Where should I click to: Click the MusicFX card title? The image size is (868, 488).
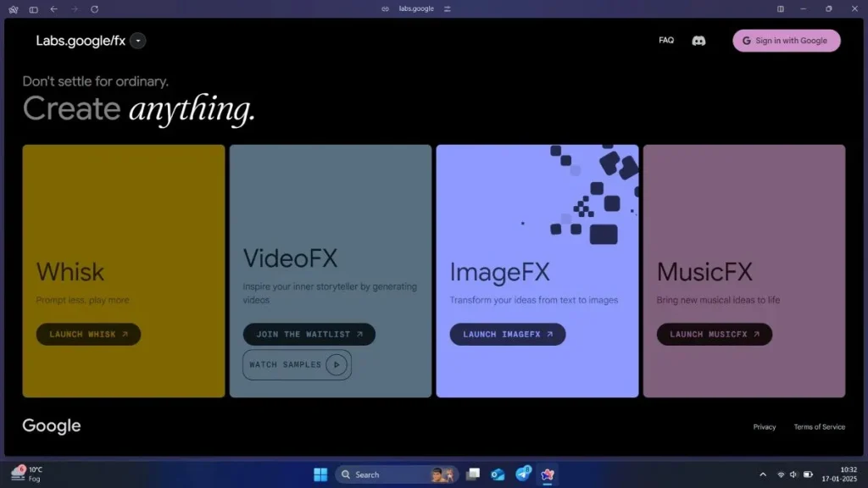(704, 272)
